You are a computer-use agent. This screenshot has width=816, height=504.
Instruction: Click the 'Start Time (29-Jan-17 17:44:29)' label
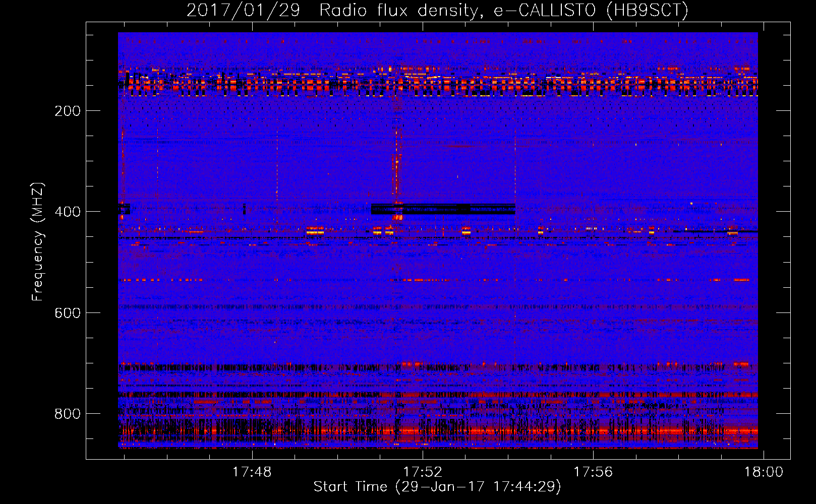point(437,487)
